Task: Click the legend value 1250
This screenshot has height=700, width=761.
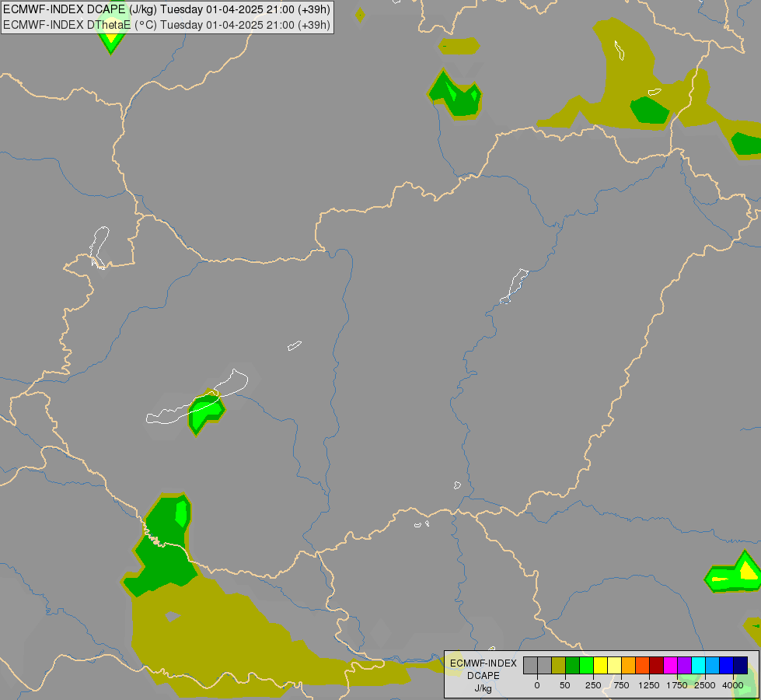Action: [649, 685]
